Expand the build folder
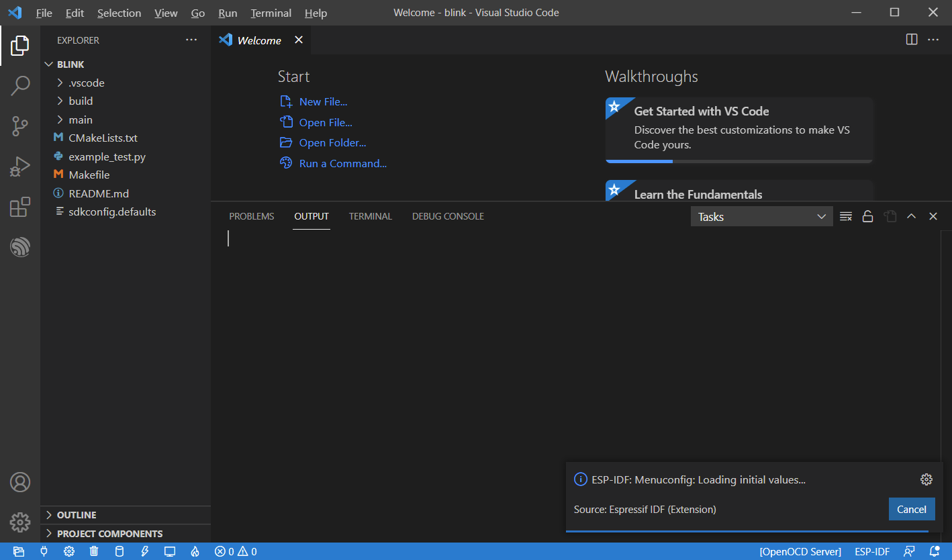Image resolution: width=952 pixels, height=560 pixels. 126,101
